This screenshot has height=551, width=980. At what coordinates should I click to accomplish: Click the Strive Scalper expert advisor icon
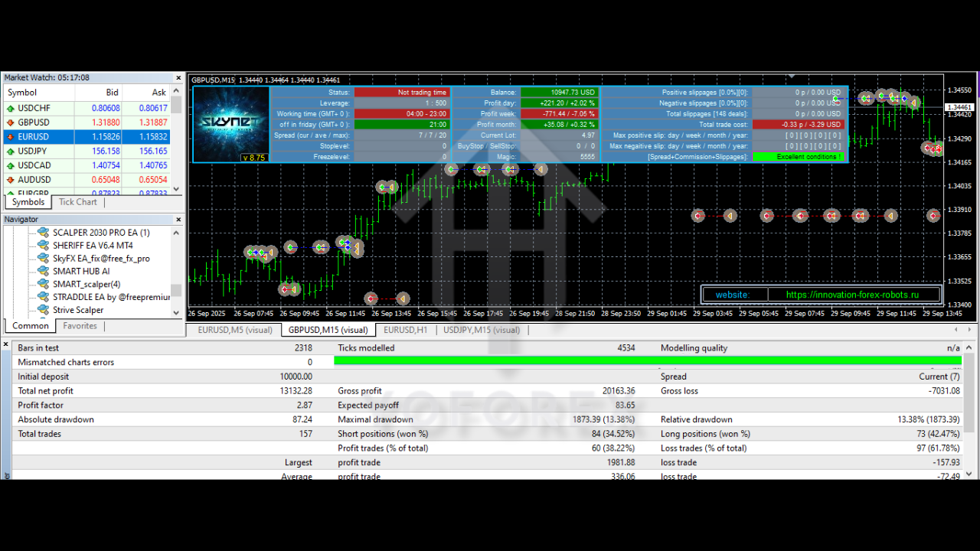(42, 310)
